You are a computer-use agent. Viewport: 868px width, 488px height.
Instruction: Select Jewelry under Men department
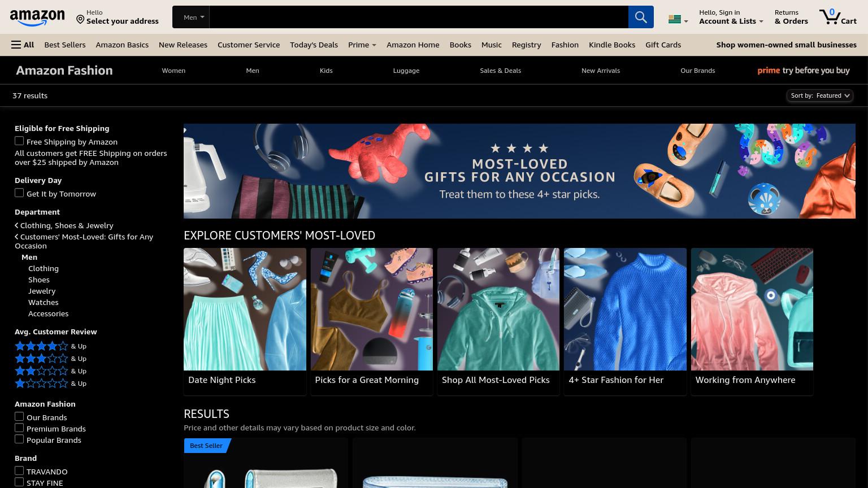(x=42, y=291)
